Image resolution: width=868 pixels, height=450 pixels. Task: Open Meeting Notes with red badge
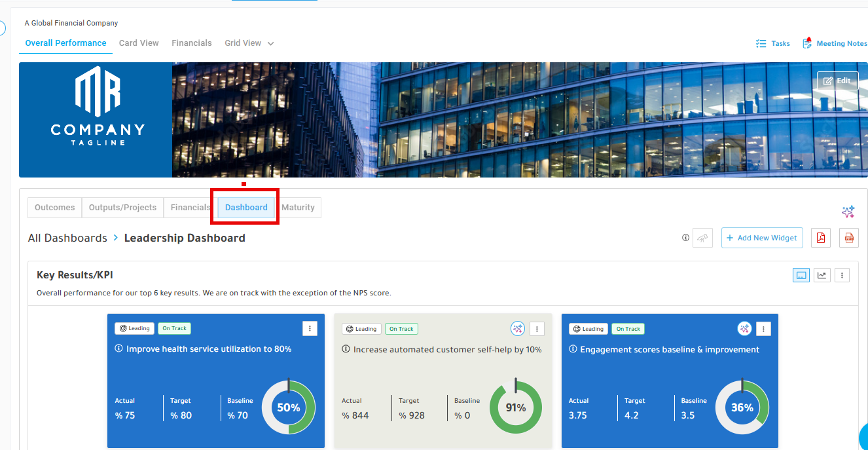[x=835, y=43]
